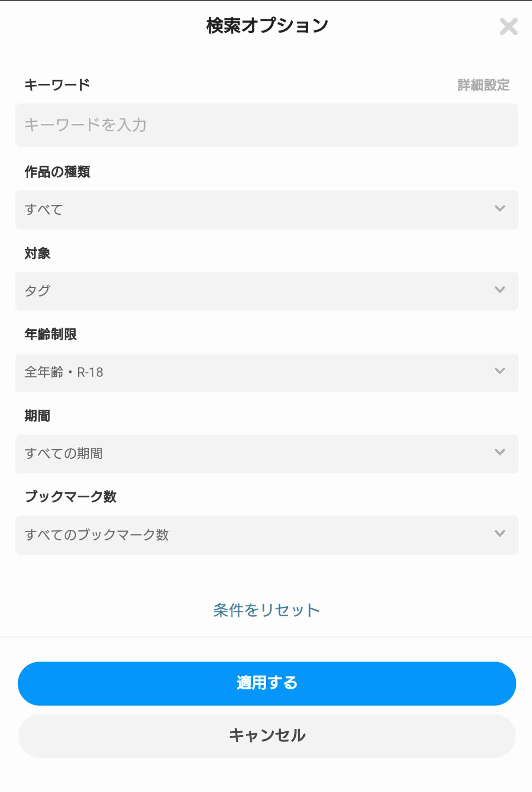Open the ブックマーク数 dropdown selector
This screenshot has width=532, height=792.
tap(267, 535)
